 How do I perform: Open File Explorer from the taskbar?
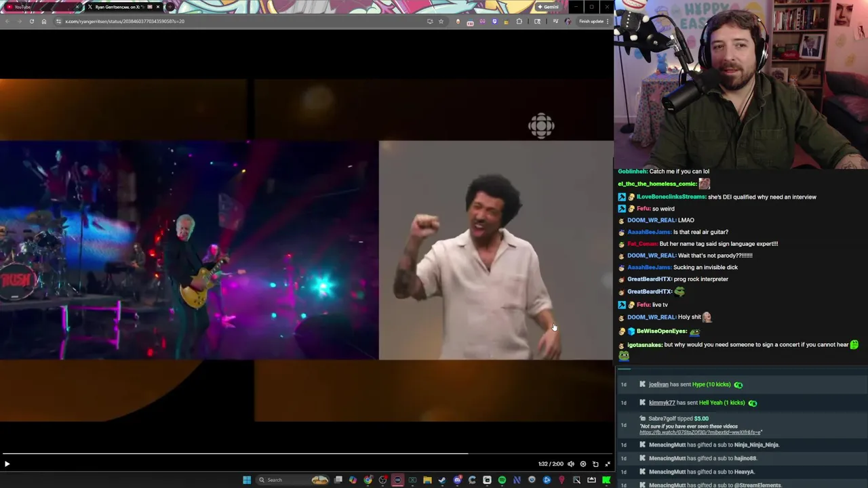[427, 480]
